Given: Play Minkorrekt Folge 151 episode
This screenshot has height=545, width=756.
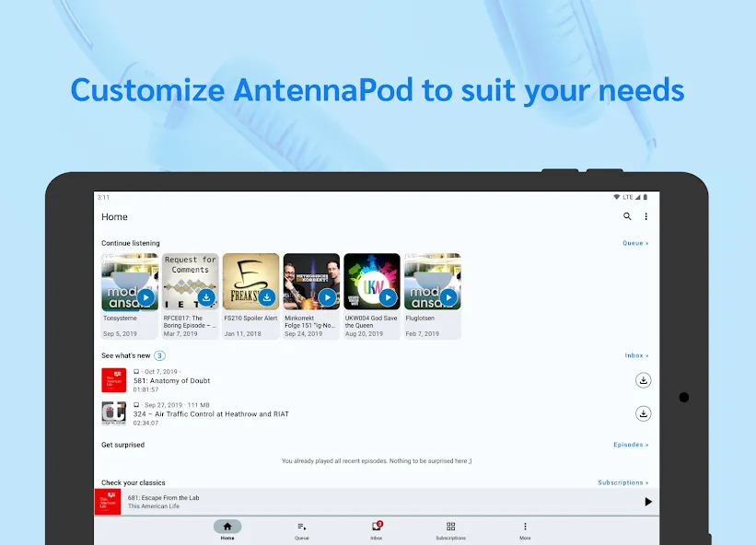Looking at the screenshot, I should pyautogui.click(x=328, y=297).
